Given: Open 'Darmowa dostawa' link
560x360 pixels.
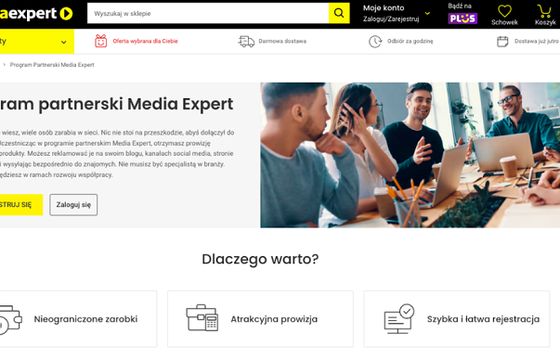Looking at the screenshot, I should point(282,41).
